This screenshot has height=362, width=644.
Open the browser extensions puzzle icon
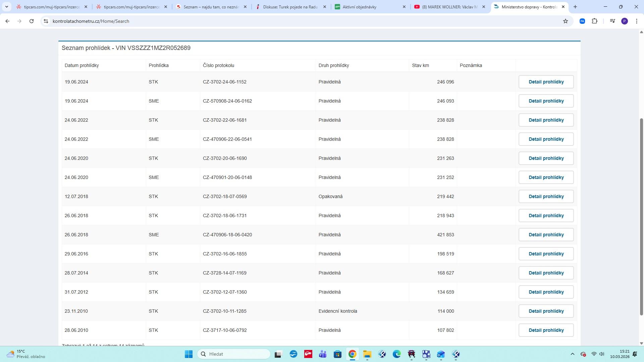click(594, 21)
